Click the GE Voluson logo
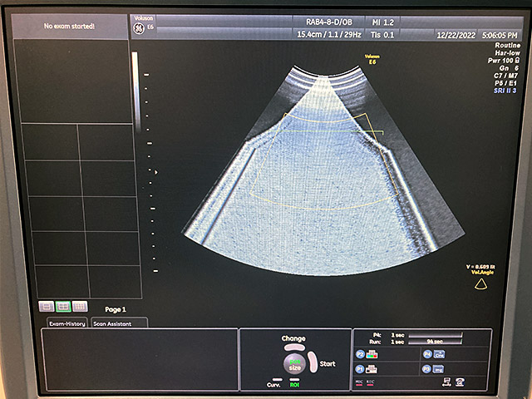 click(139, 28)
